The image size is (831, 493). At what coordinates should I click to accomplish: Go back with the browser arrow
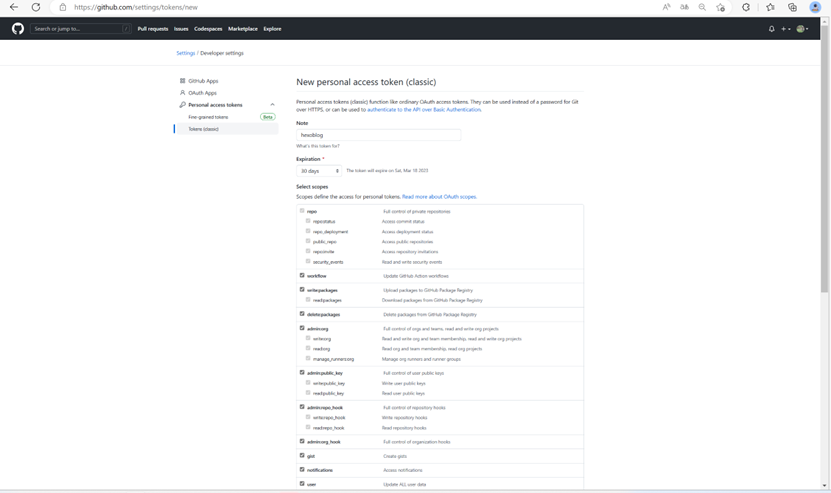(x=14, y=7)
